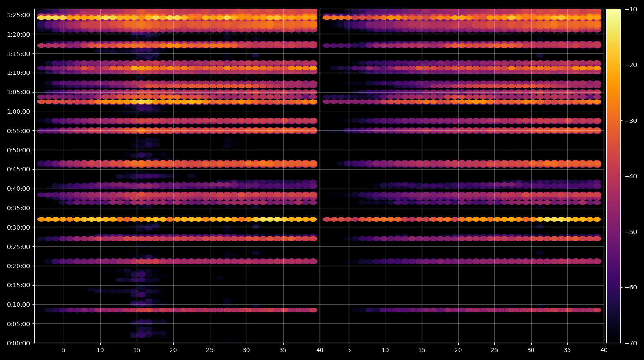Click the 0:35:00 time axis label

tap(19, 208)
